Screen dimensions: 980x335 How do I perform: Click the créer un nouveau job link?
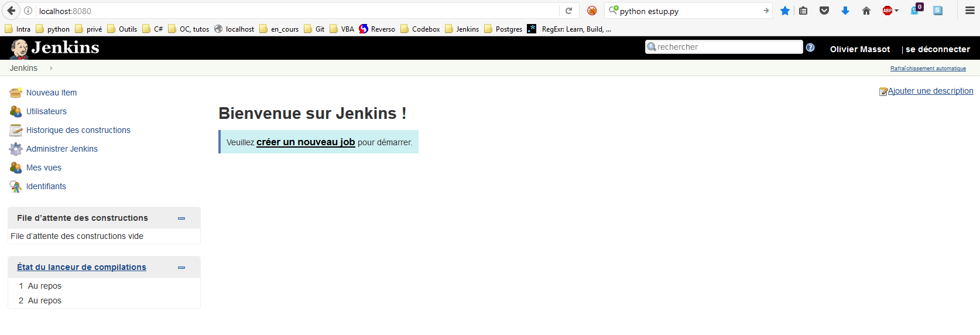(x=306, y=142)
